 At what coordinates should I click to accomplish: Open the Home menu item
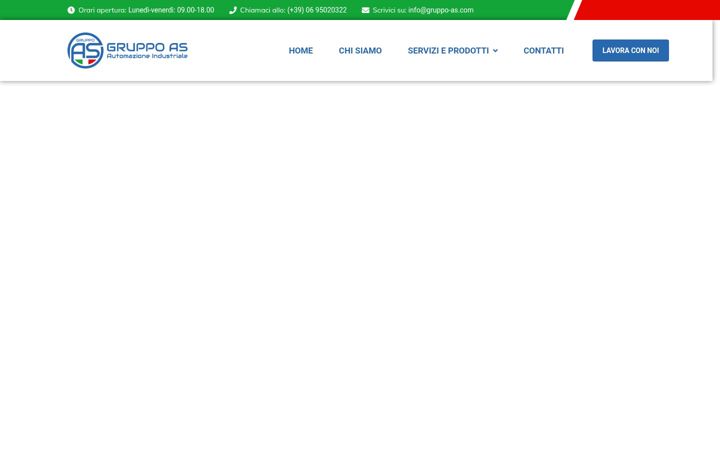[x=301, y=51]
